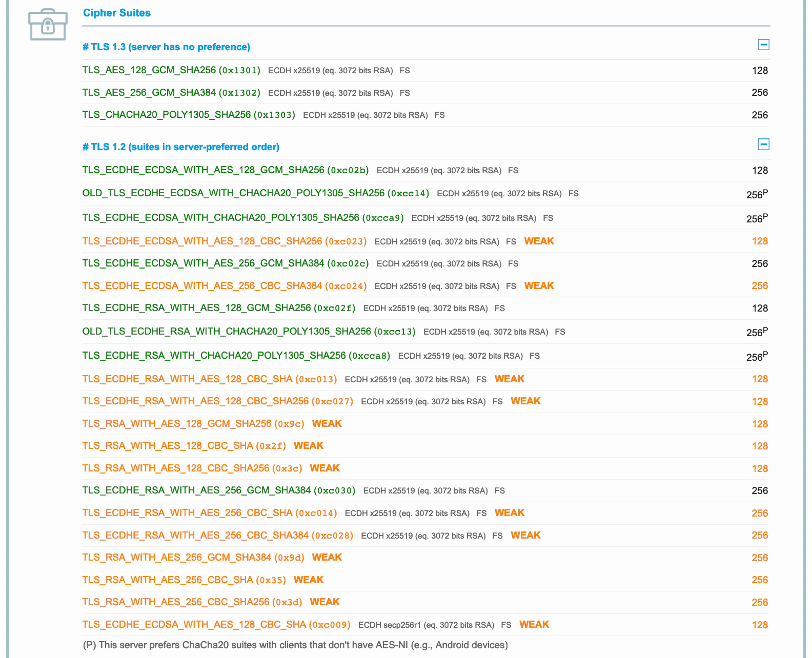Image resolution: width=812 pixels, height=658 pixels.
Task: Click the WEAK label on the 0xc013 row
Action: point(510,379)
